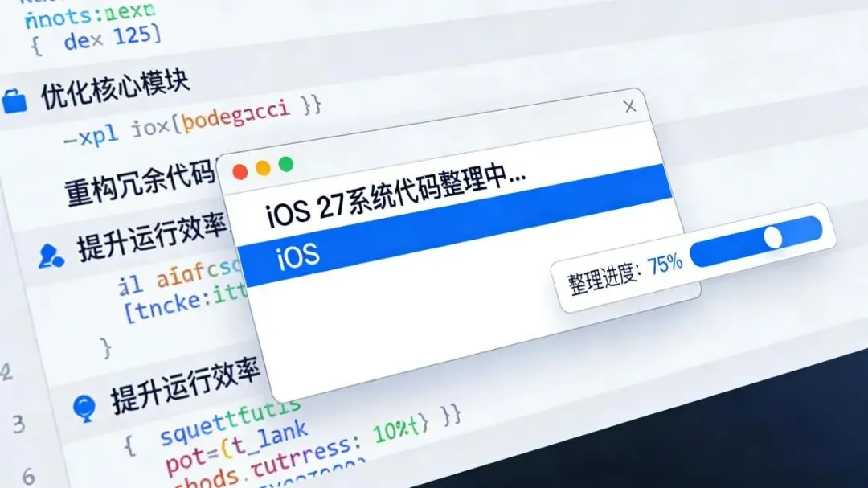Click the user icon beside 提升运行效率

(51, 256)
